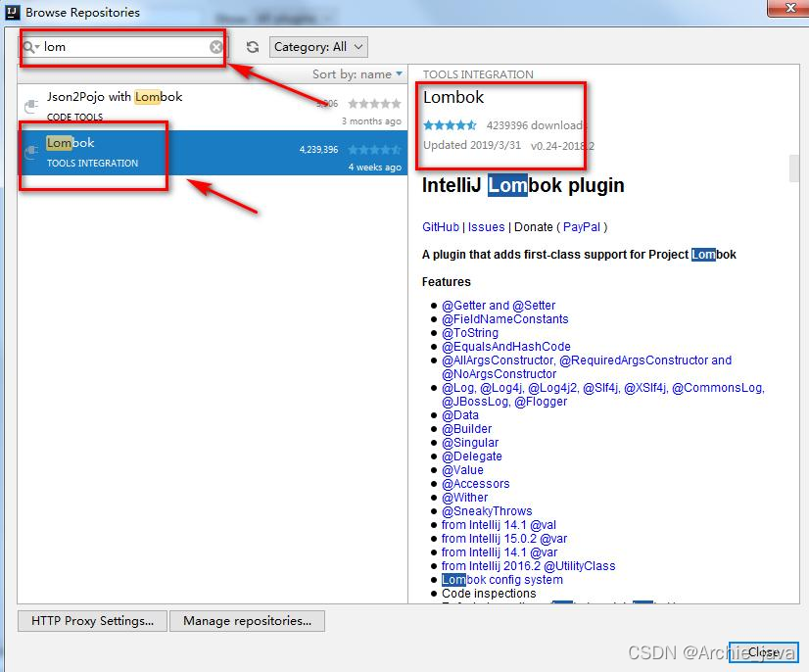Screen dimensions: 809x672
Task: Click the star rating of the Lombok row
Action: point(374,150)
